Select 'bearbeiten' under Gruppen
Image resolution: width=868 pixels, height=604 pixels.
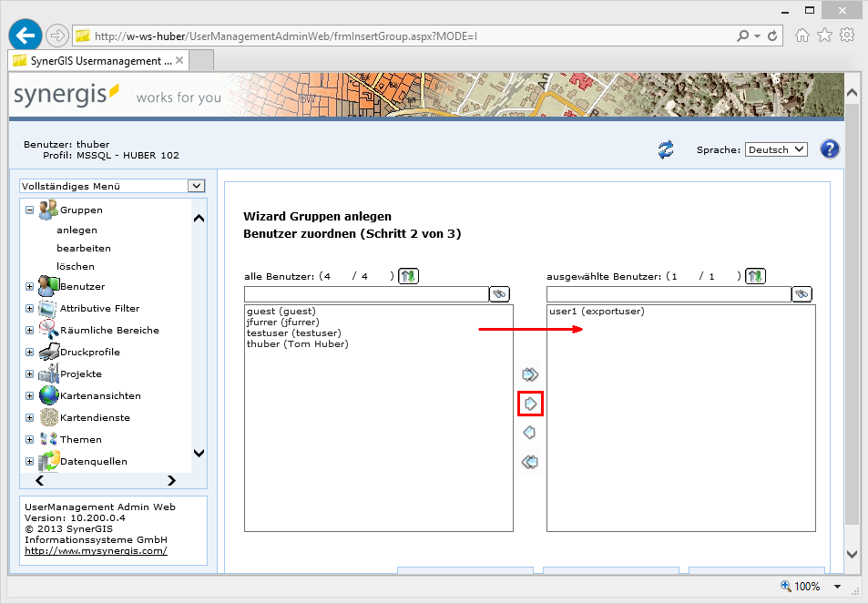(x=84, y=248)
